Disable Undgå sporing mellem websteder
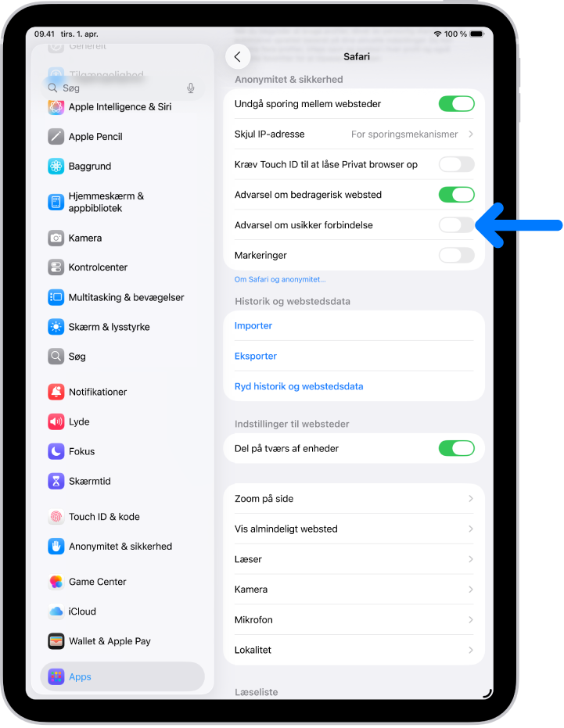The image size is (564, 728). [456, 103]
